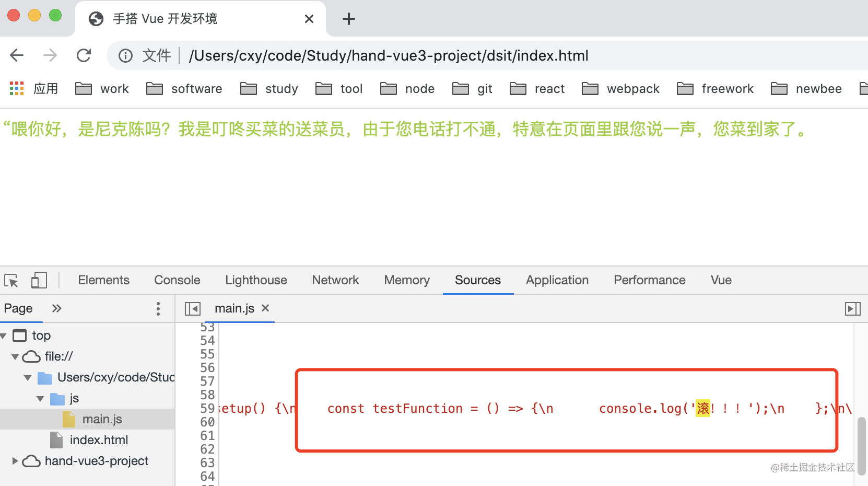Hide the file navigator sidebar
Image resolution: width=868 pixels, height=486 pixels.
click(x=193, y=309)
